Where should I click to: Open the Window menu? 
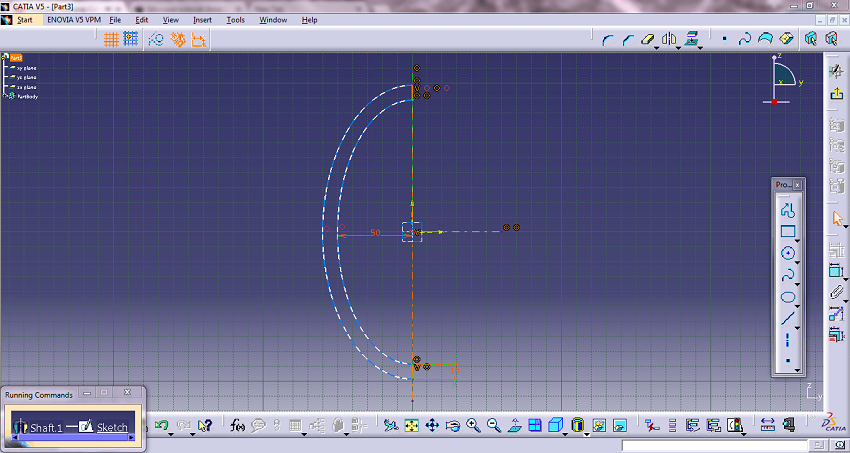pyautogui.click(x=273, y=20)
